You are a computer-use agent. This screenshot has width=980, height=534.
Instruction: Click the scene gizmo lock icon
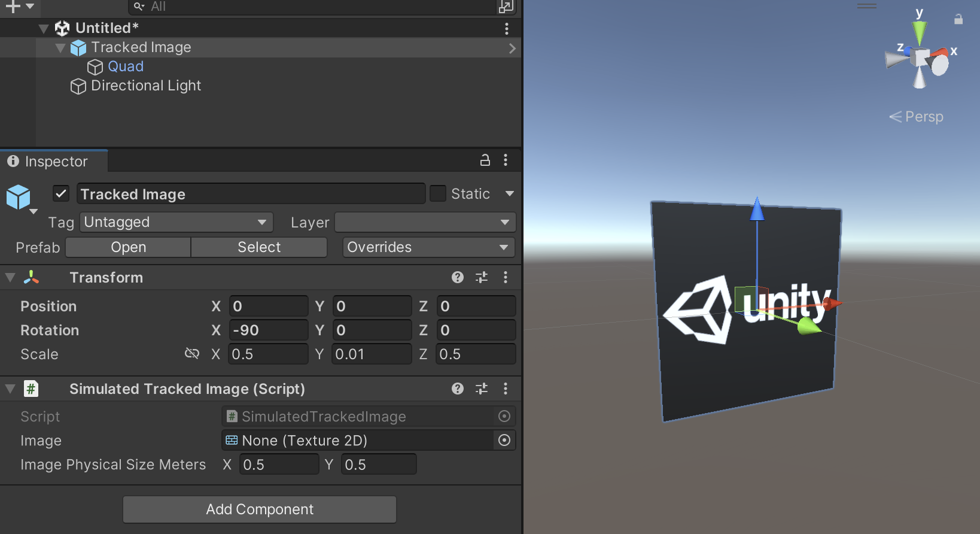(x=958, y=19)
